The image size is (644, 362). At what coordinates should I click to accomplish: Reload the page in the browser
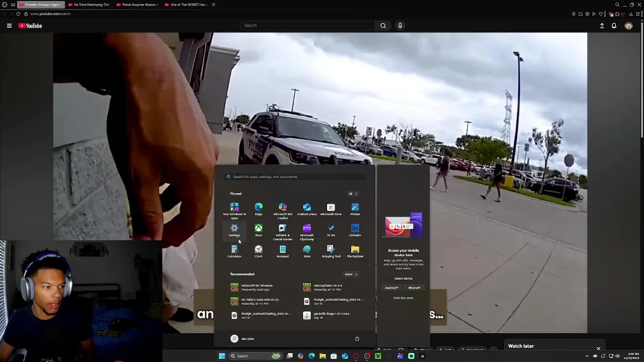click(x=18, y=14)
